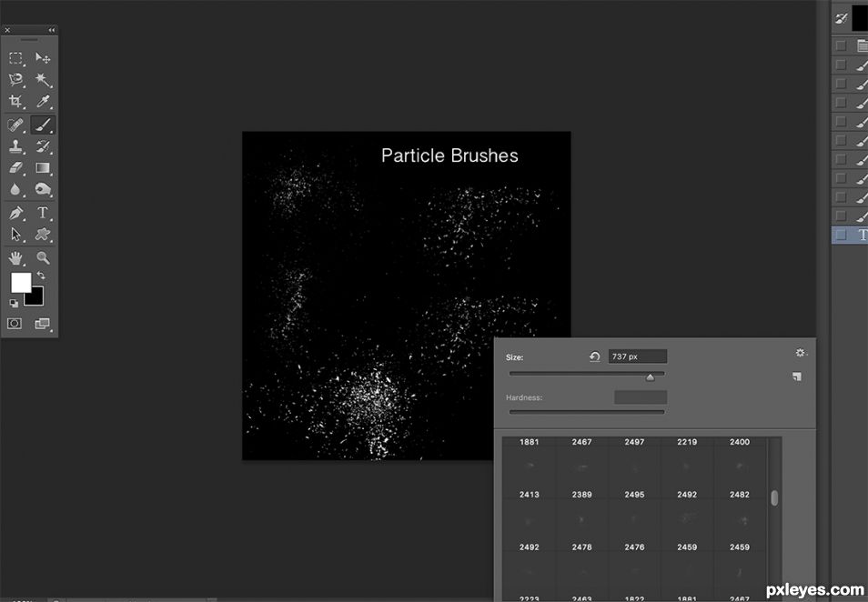Select the Zoom tool
The width and height of the screenshot is (868, 602).
(43, 258)
